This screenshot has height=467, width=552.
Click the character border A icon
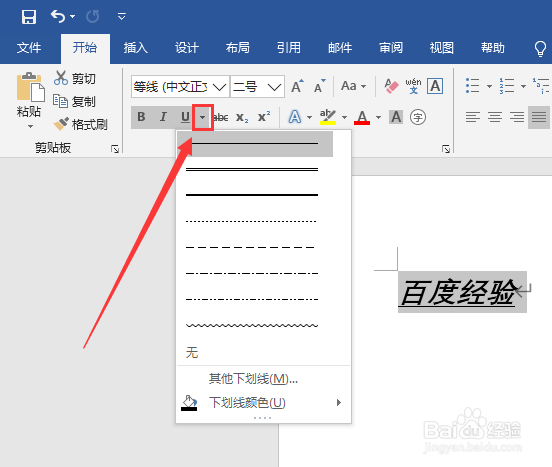tap(435, 86)
